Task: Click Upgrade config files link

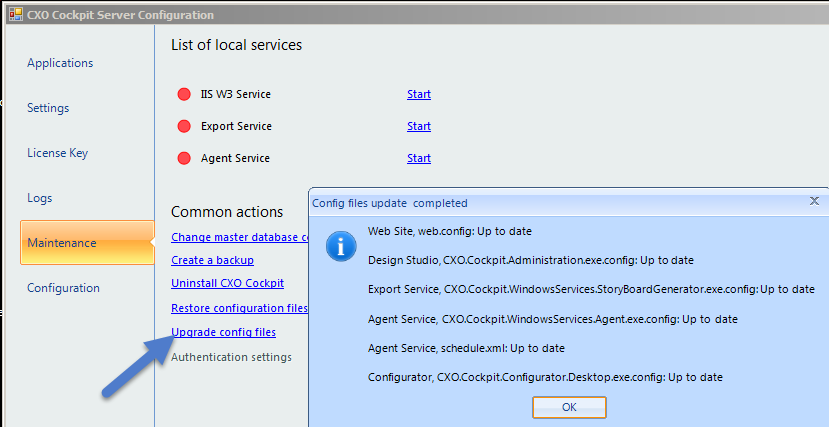Action: pyautogui.click(x=224, y=332)
